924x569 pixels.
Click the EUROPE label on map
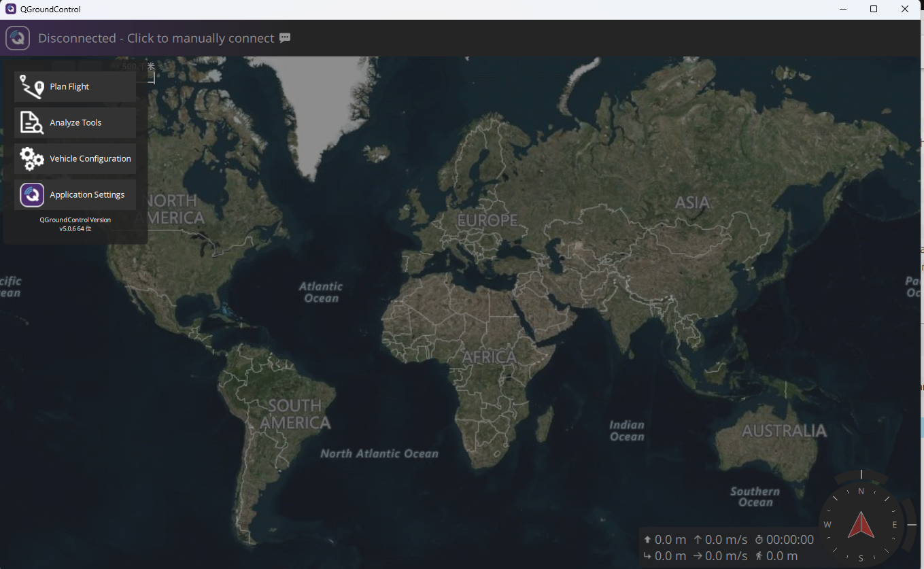(487, 220)
